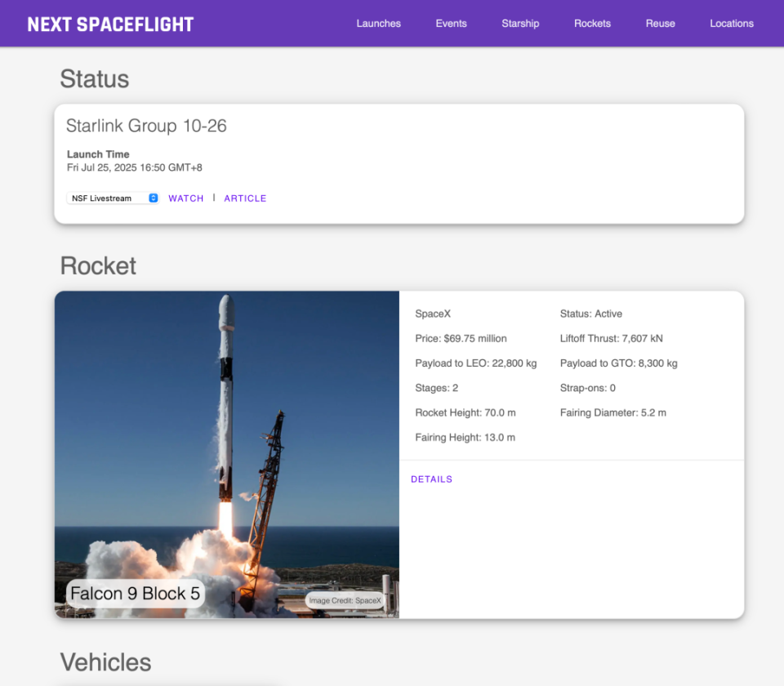Click Stages: 2 text
The height and width of the screenshot is (686, 784).
pyautogui.click(x=436, y=388)
